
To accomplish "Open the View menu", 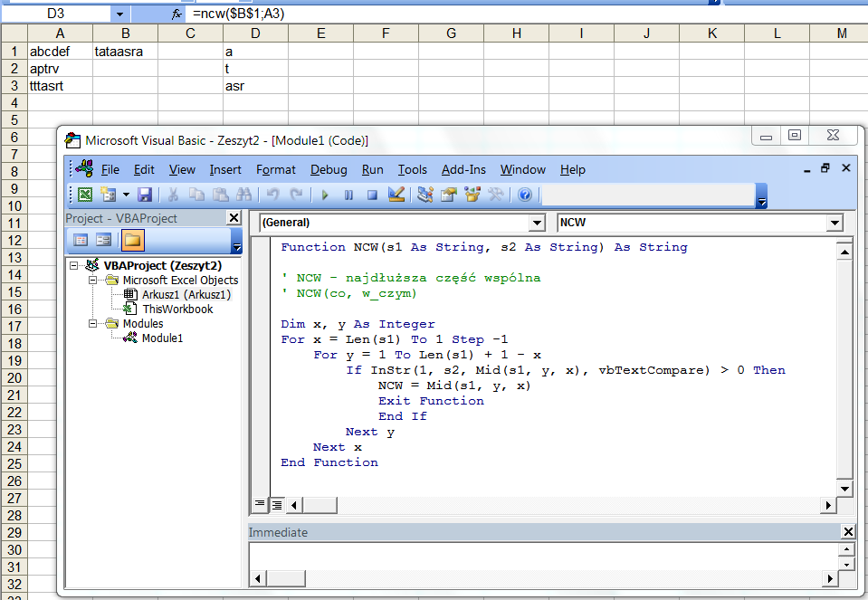I will (x=182, y=169).
